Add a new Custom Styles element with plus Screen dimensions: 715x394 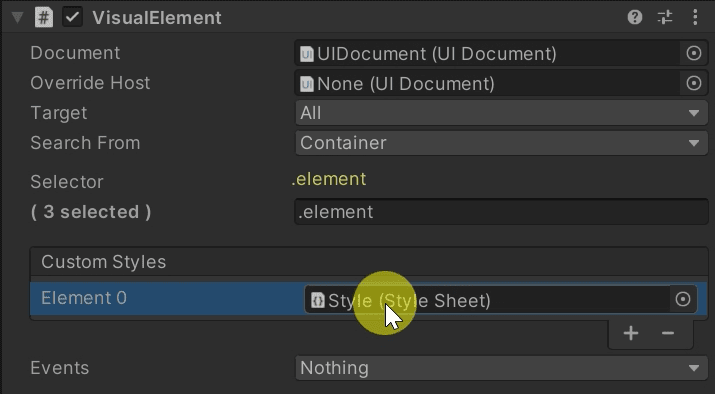tap(631, 333)
